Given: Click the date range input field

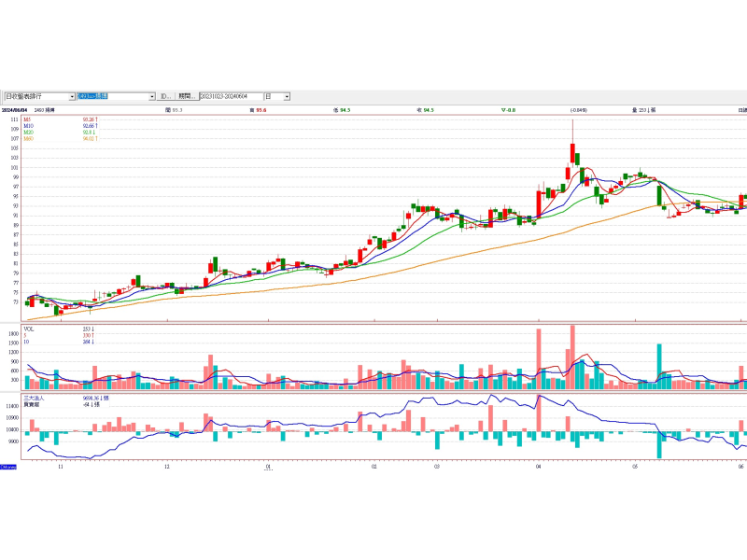Looking at the screenshot, I should (x=230, y=96).
